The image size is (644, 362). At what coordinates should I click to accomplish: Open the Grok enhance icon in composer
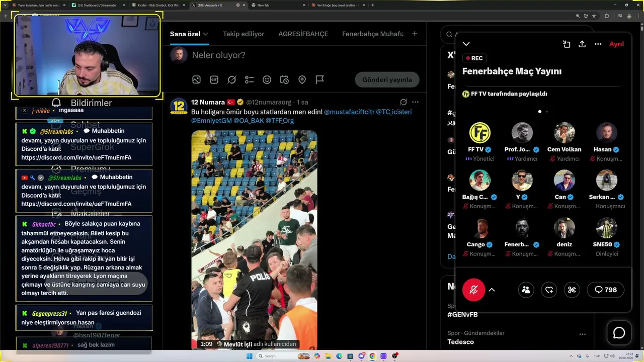231,79
